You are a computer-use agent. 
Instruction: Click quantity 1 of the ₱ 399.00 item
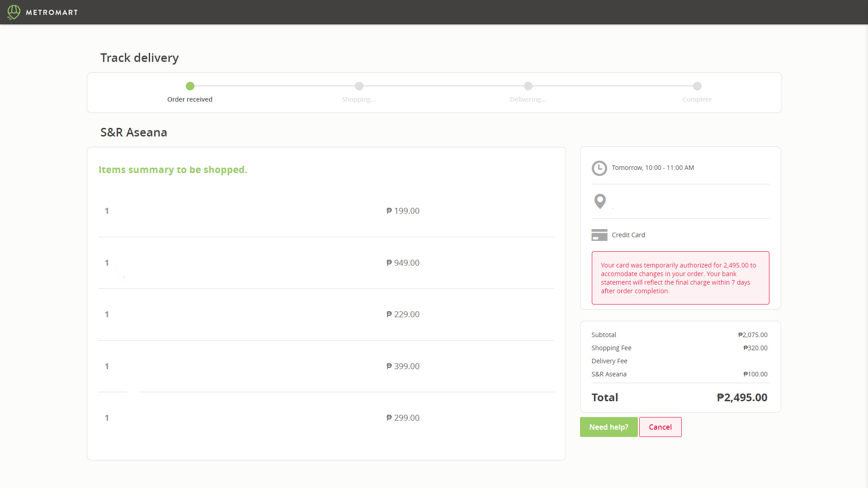[107, 366]
